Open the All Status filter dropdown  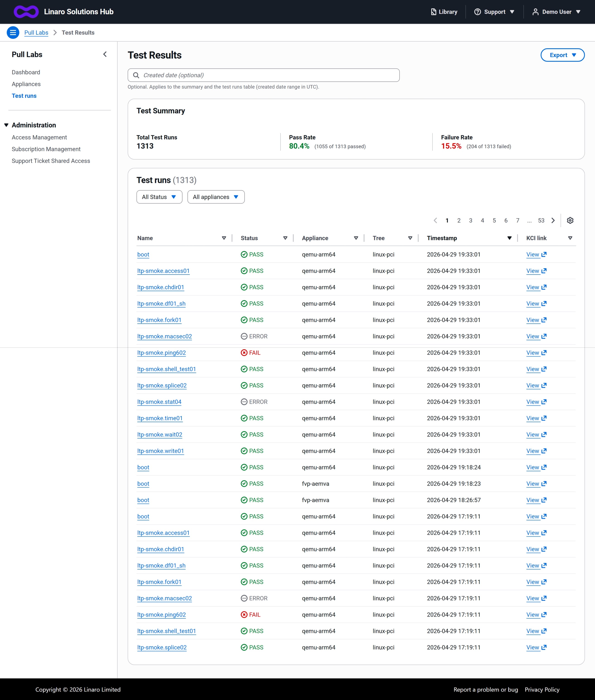point(159,197)
